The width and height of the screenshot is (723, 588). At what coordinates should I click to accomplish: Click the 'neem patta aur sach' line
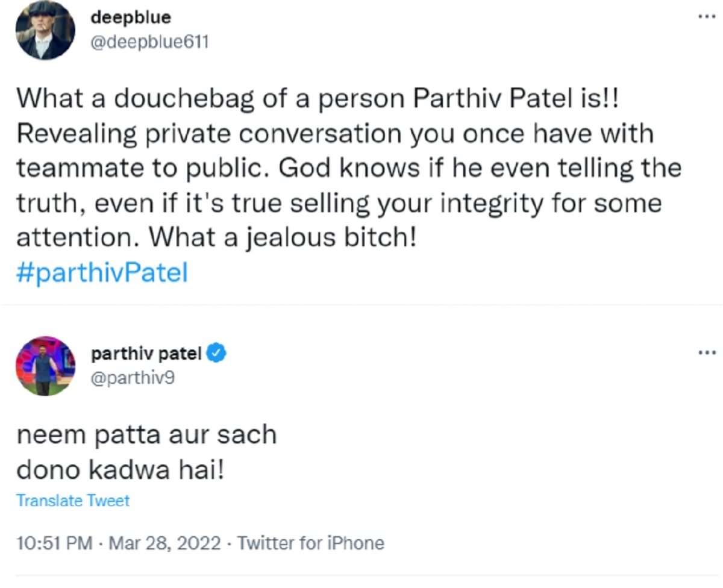tap(146, 434)
